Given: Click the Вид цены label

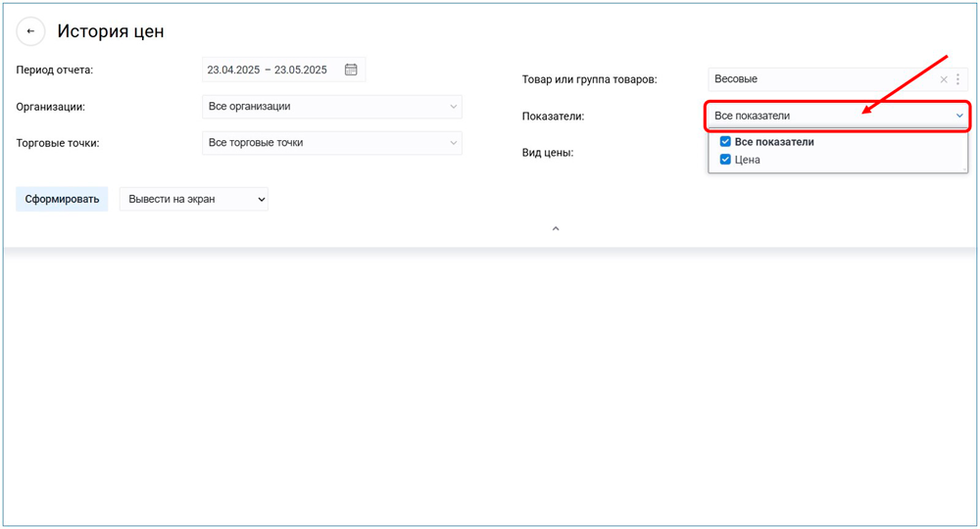Looking at the screenshot, I should click(548, 153).
